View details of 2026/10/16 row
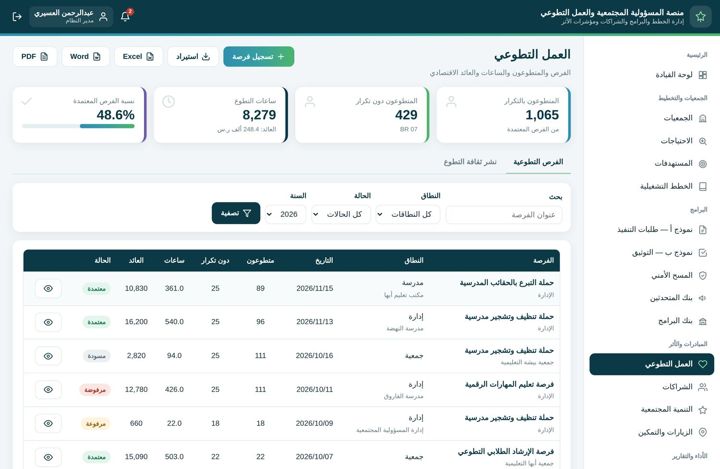Screen dimensions: 720x469 (x=48, y=356)
